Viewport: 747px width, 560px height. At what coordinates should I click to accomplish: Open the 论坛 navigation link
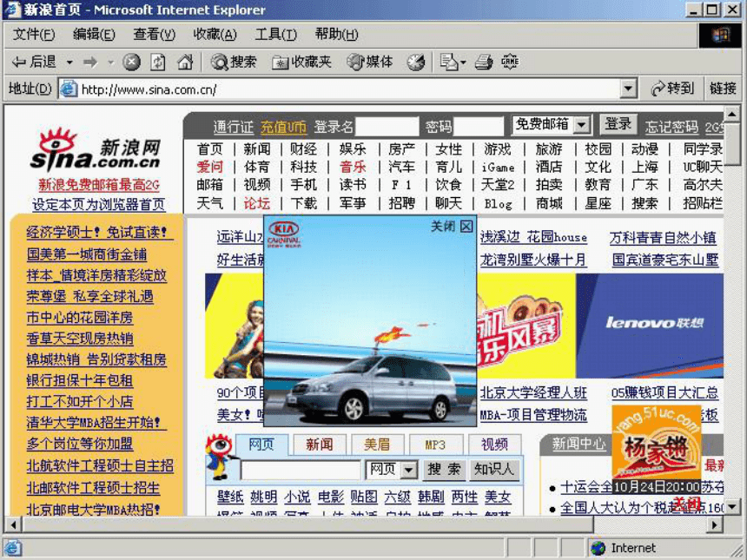pyautogui.click(x=257, y=203)
